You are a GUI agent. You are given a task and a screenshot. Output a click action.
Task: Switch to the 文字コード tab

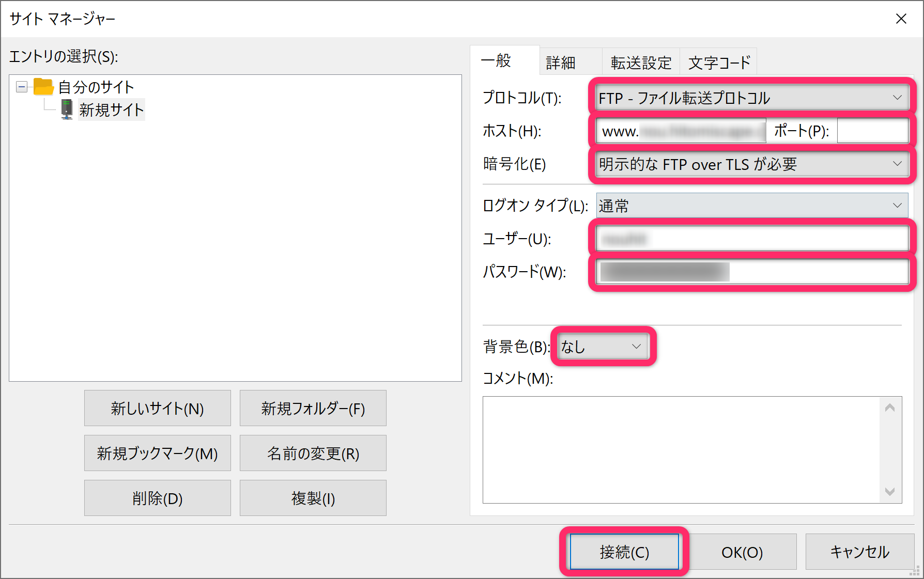pyautogui.click(x=719, y=61)
